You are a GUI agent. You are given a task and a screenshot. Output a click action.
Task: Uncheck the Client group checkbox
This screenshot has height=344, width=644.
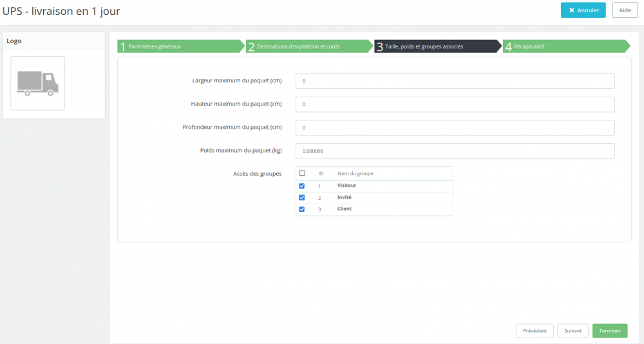[302, 209]
